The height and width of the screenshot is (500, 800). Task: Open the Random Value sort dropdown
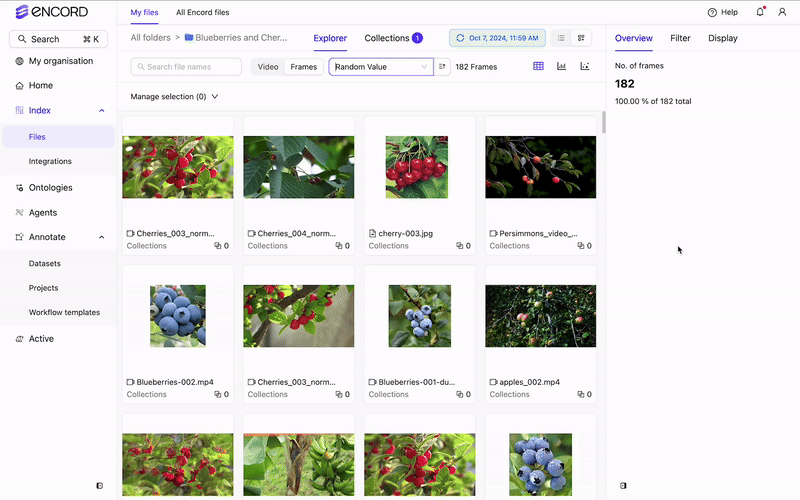tap(381, 66)
